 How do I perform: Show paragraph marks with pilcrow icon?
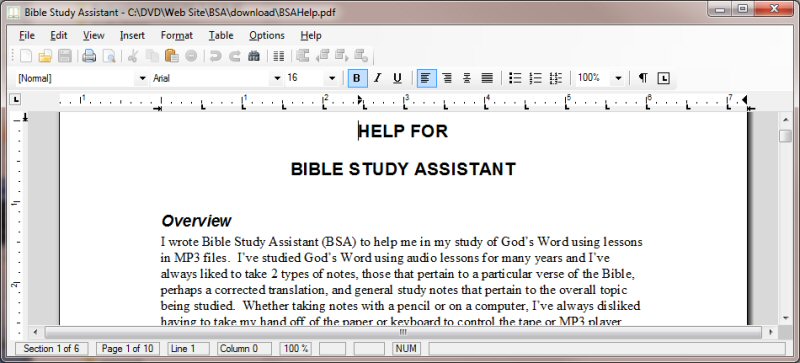643,78
